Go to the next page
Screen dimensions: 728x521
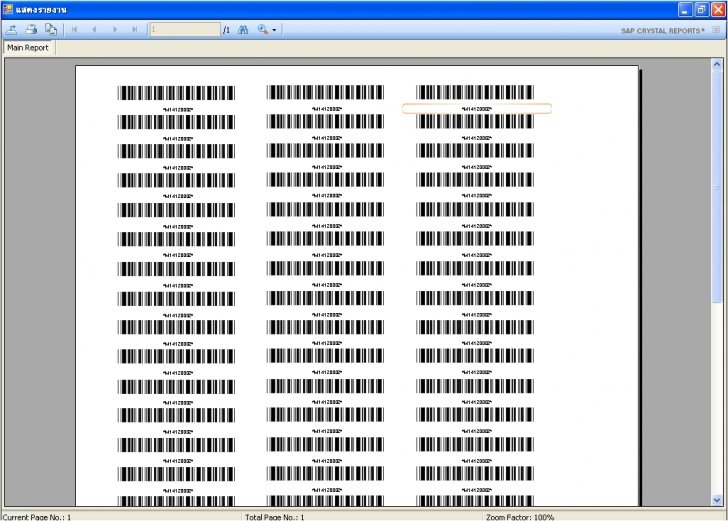115,30
